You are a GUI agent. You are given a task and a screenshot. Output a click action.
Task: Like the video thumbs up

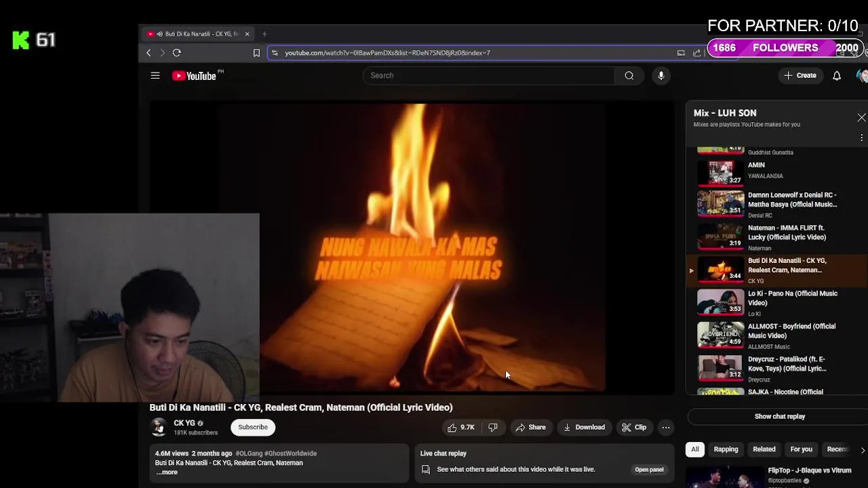click(461, 428)
